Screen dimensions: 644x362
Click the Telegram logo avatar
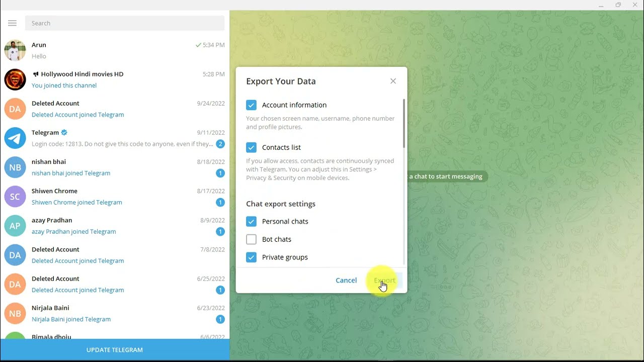[x=15, y=138]
